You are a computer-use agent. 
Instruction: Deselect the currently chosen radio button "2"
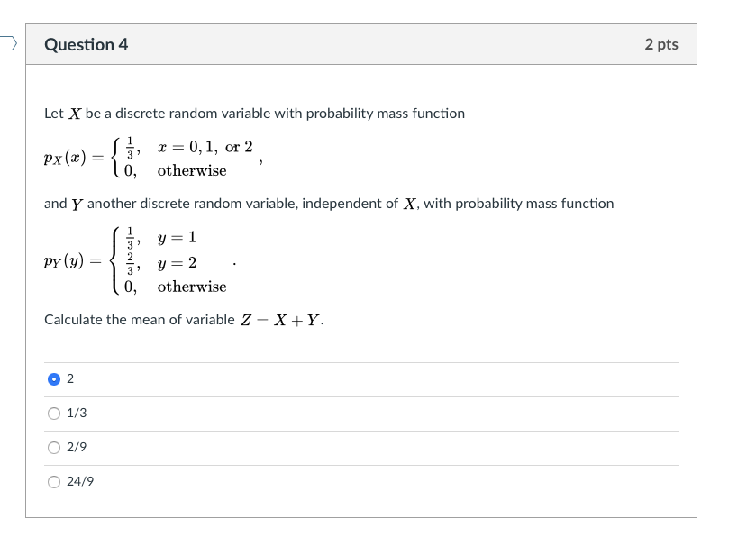[x=55, y=379]
